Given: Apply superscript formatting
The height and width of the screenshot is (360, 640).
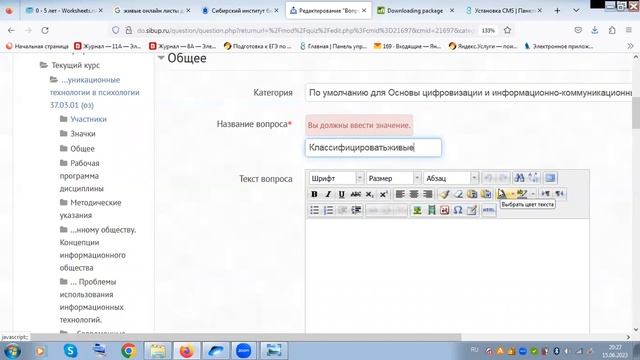Looking at the screenshot, I should pyautogui.click(x=383, y=194).
